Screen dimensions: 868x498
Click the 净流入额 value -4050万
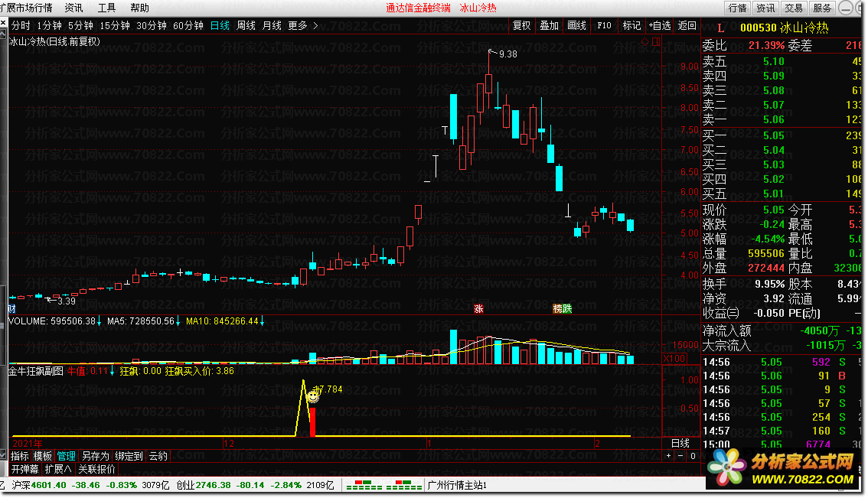820,331
